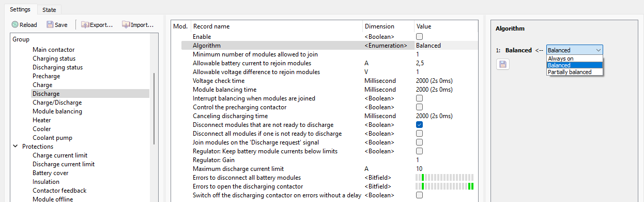This screenshot has height=202, width=644.
Task: Select Coolant pump tree item
Action: coord(52,138)
